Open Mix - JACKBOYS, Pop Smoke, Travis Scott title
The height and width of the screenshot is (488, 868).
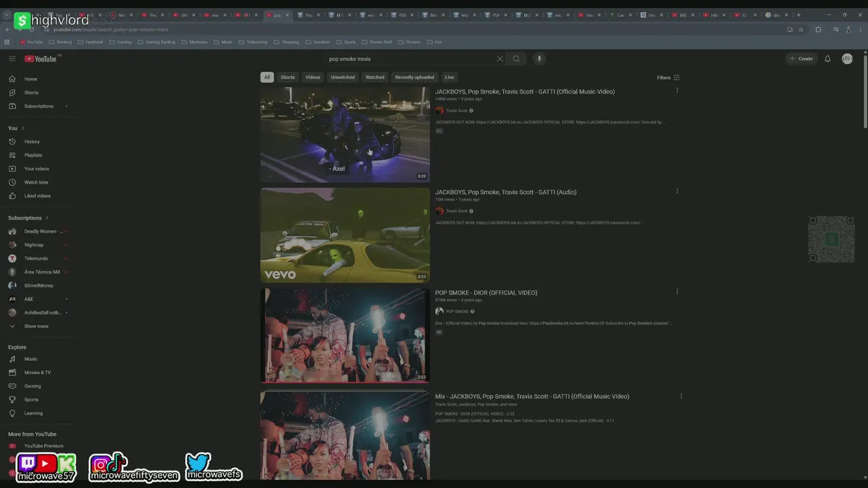[x=532, y=396]
